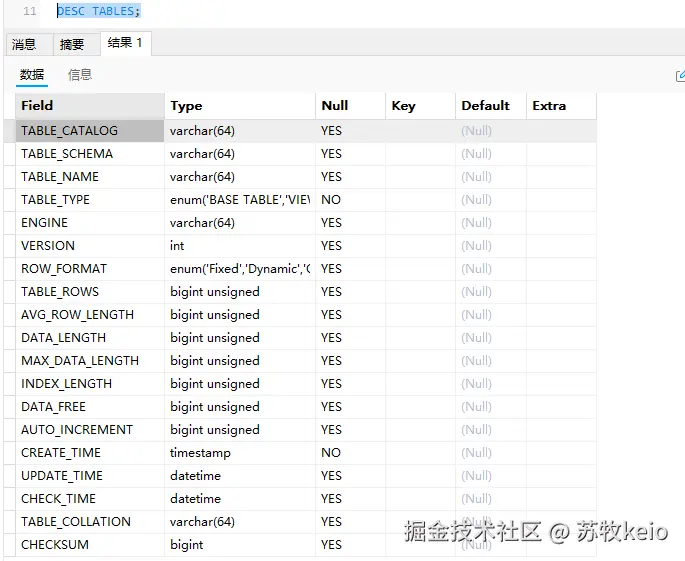Select the DATA_LENGTH field cell
This screenshot has width=685, height=561.
90,338
